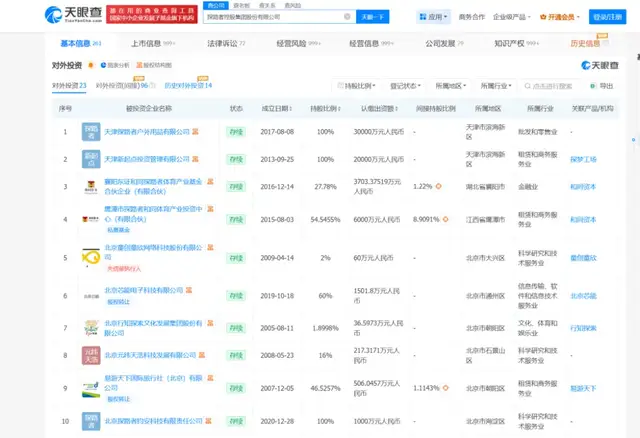Click the equity icon after 北京芯能电子科技有限公司
This screenshot has height=438, width=640.
point(189,290)
